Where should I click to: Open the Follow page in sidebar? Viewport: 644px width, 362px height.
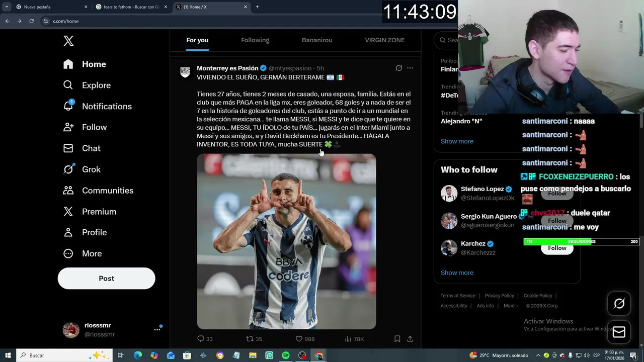(85, 128)
